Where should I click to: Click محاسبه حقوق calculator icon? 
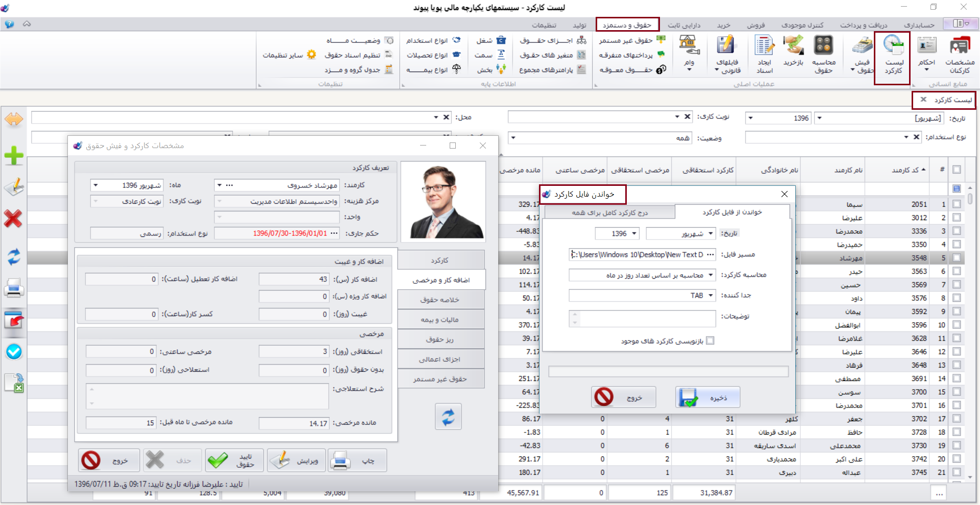tap(823, 55)
